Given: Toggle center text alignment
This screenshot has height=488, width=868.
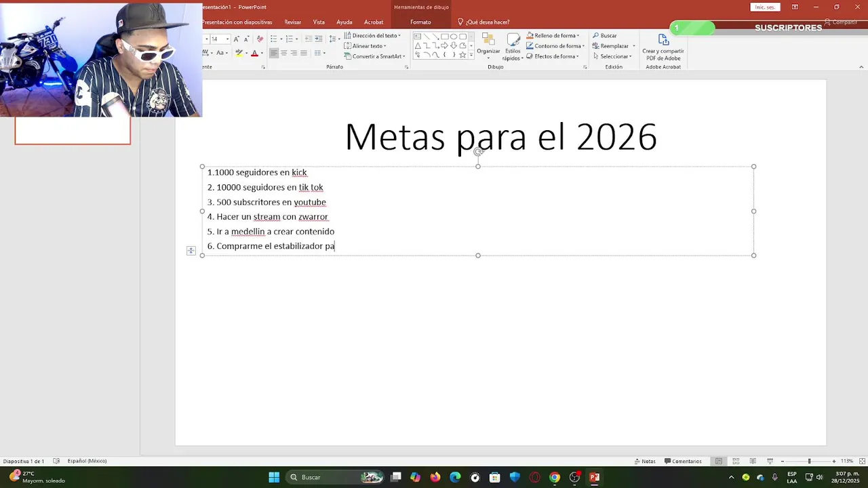Looking at the screenshot, I should [x=284, y=53].
